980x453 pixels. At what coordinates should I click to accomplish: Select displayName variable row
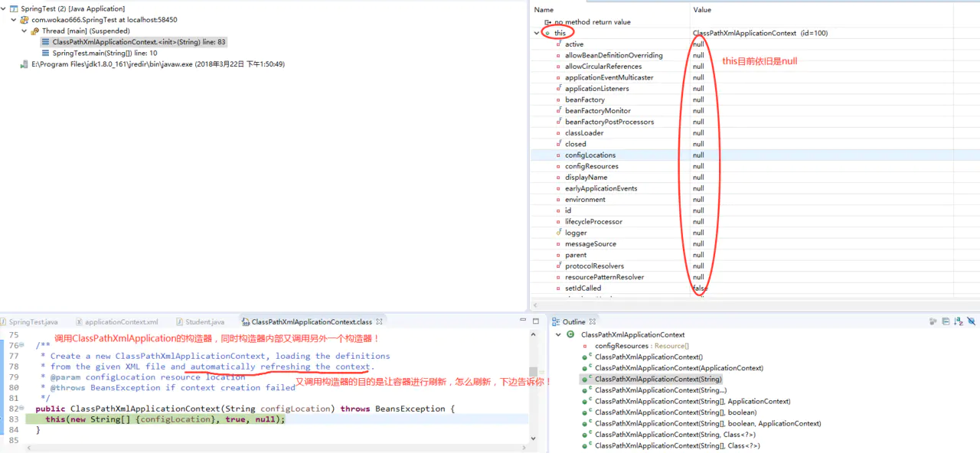[586, 178]
